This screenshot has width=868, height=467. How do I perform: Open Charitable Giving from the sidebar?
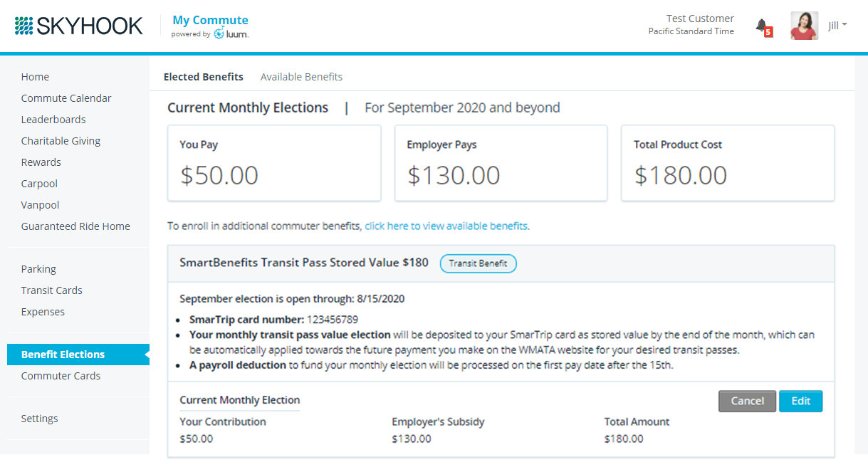pos(61,141)
